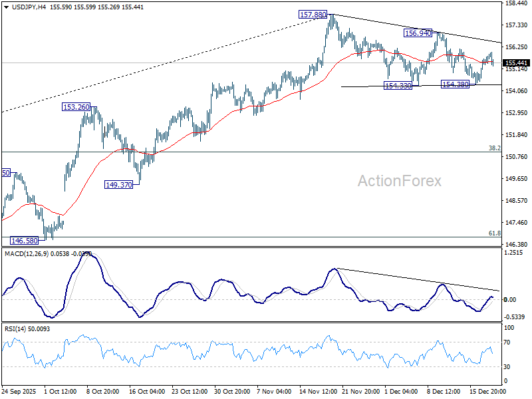
Task: Click the 61.8 Fibonacci level label
Action: coord(494,233)
